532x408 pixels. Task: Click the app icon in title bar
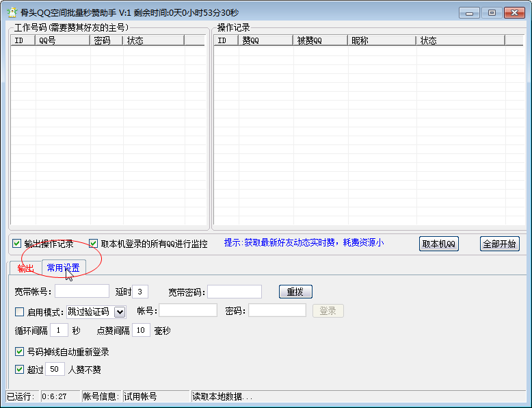(x=12, y=12)
